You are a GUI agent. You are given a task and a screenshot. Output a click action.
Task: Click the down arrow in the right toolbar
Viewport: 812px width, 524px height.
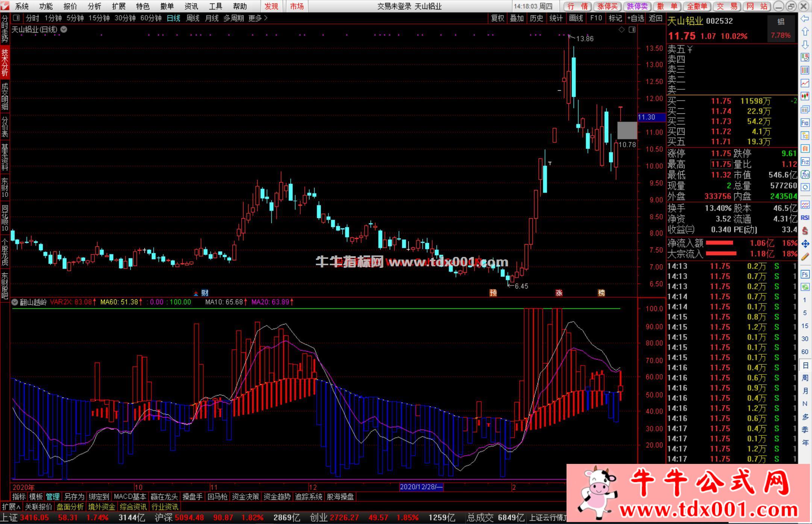[805, 45]
